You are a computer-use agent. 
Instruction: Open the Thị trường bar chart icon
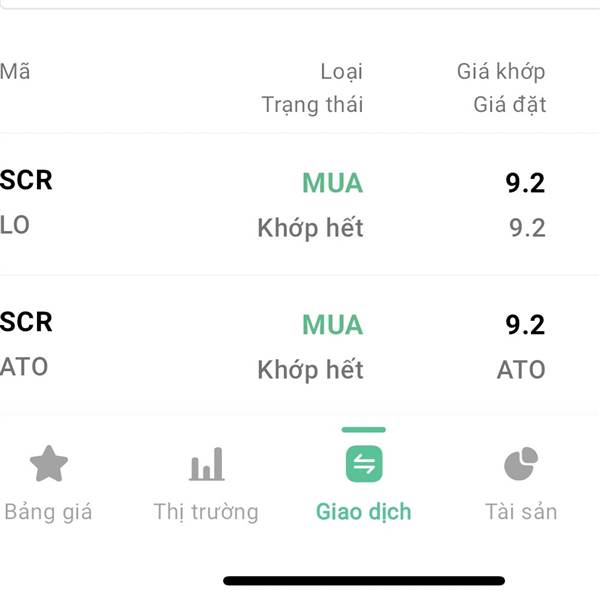[207, 463]
